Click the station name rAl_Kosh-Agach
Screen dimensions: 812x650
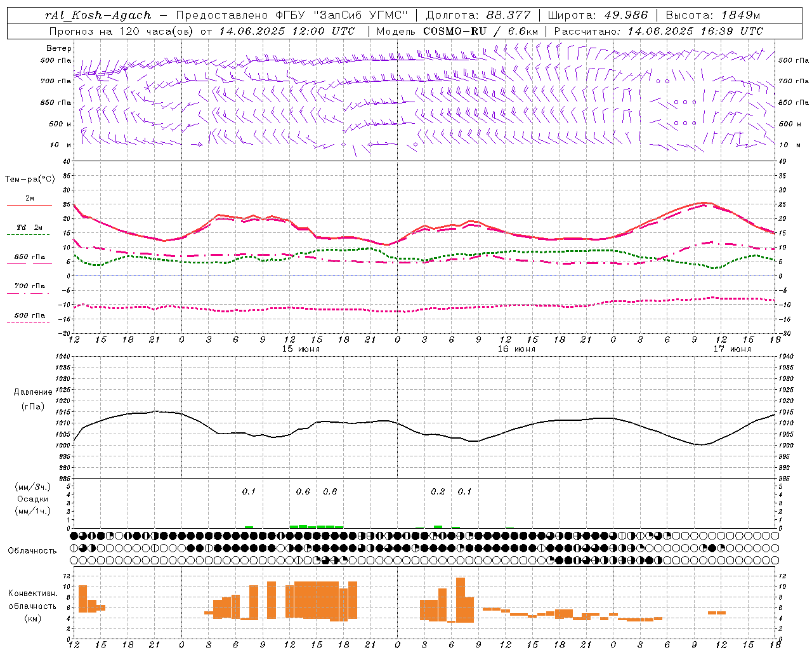98,15
